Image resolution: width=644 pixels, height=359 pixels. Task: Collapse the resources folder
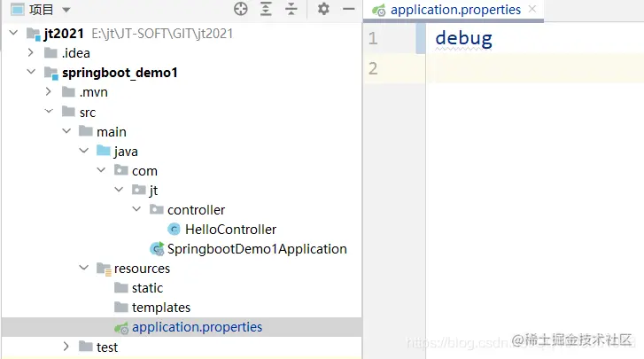tap(84, 268)
